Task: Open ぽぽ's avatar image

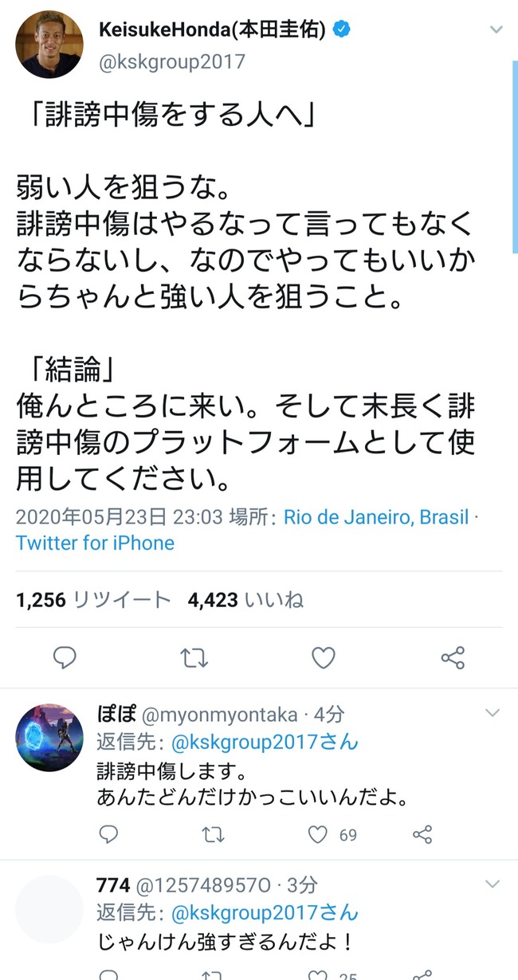Action: pos(49,737)
